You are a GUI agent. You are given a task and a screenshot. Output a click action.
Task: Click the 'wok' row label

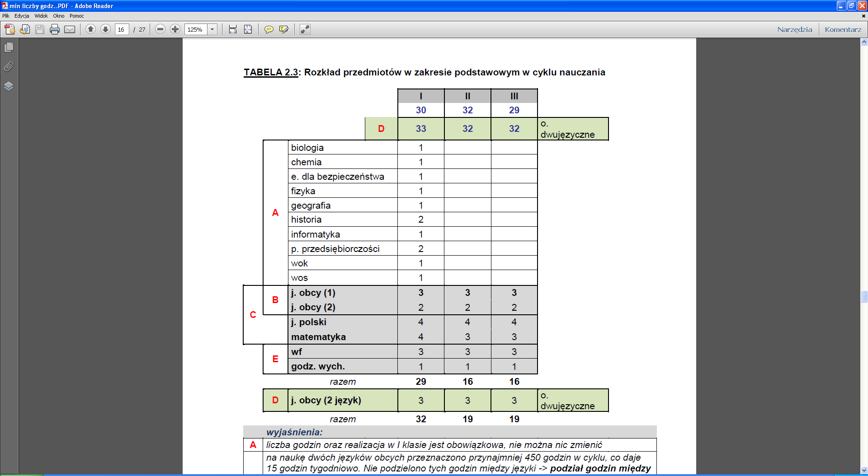point(299,263)
